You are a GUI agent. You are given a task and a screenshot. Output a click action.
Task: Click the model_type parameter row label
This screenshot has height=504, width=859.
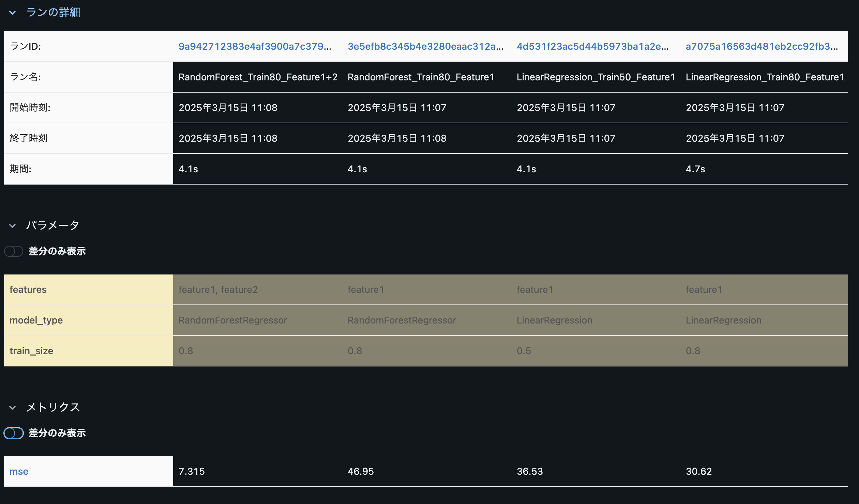[36, 320]
